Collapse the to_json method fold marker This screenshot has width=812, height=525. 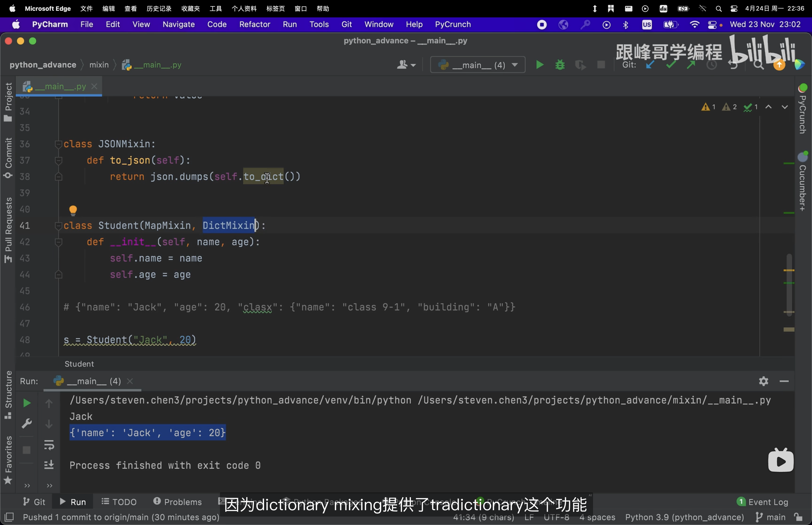[58, 160]
